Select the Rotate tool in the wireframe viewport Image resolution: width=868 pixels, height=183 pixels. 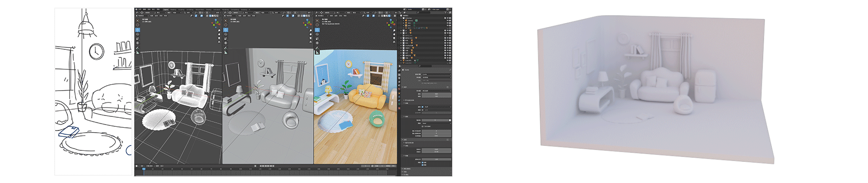click(x=137, y=34)
